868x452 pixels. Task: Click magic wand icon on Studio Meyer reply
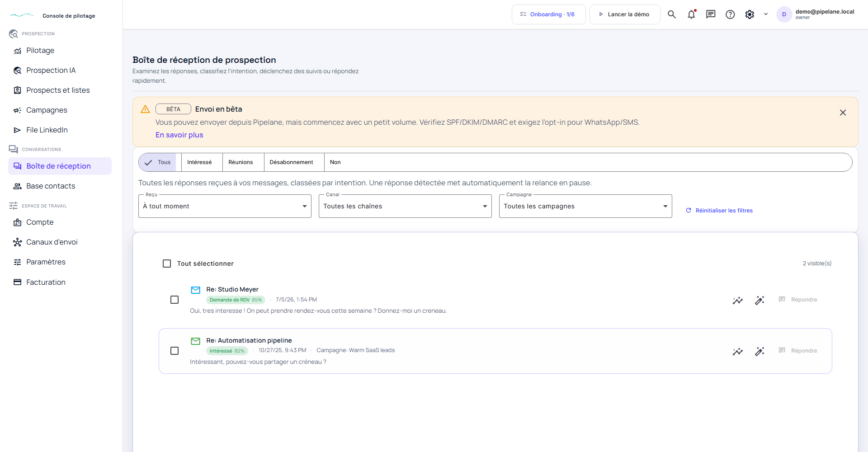click(x=759, y=300)
